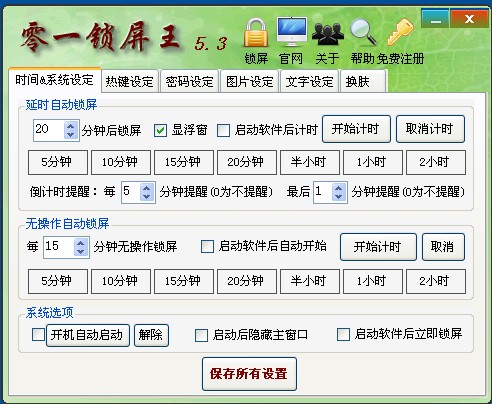The width and height of the screenshot is (492, 404).
Task: Click the padlock 锁屏 icon
Action: click(256, 33)
